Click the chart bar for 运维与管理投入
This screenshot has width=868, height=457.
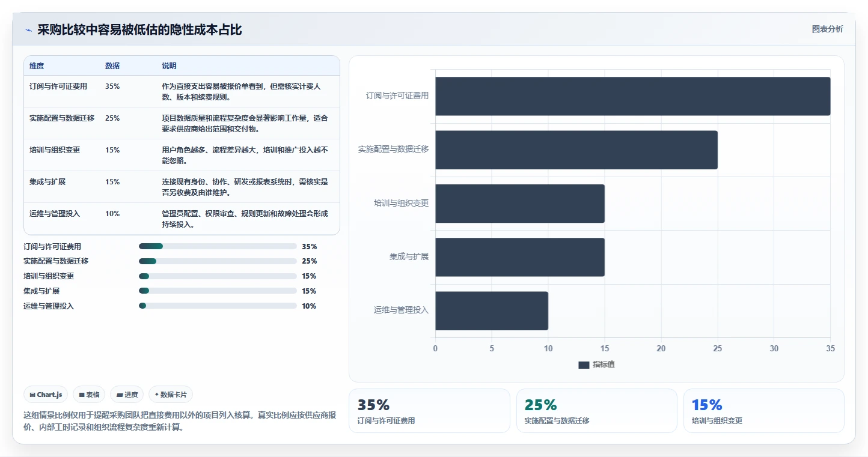[492, 311]
